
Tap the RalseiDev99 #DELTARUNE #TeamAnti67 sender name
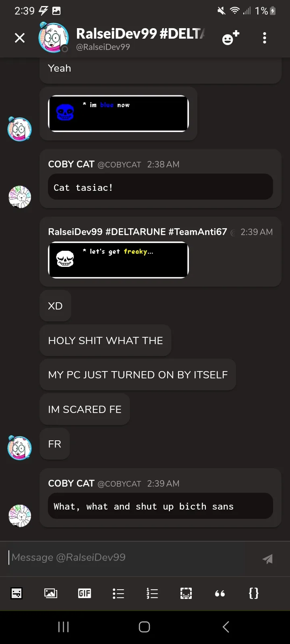point(137,232)
